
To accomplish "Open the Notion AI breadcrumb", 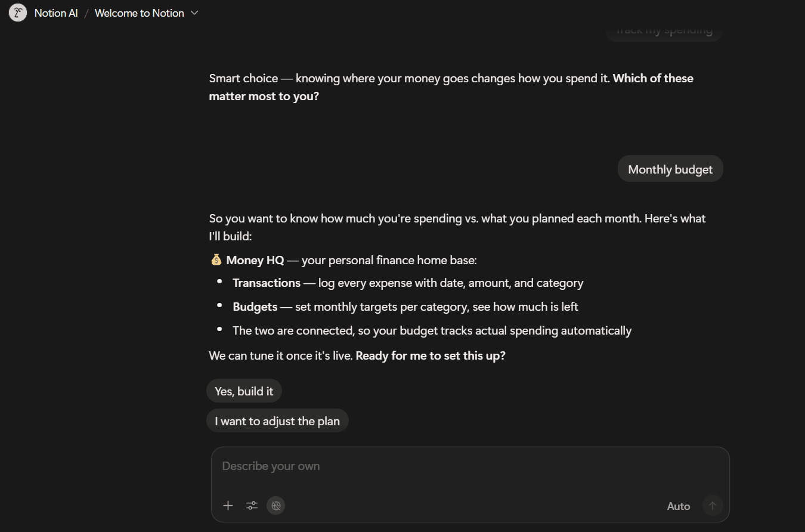I will [x=56, y=13].
